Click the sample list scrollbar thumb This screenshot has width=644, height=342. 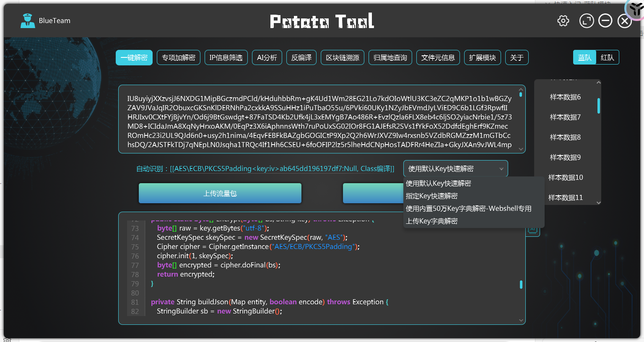point(599,106)
